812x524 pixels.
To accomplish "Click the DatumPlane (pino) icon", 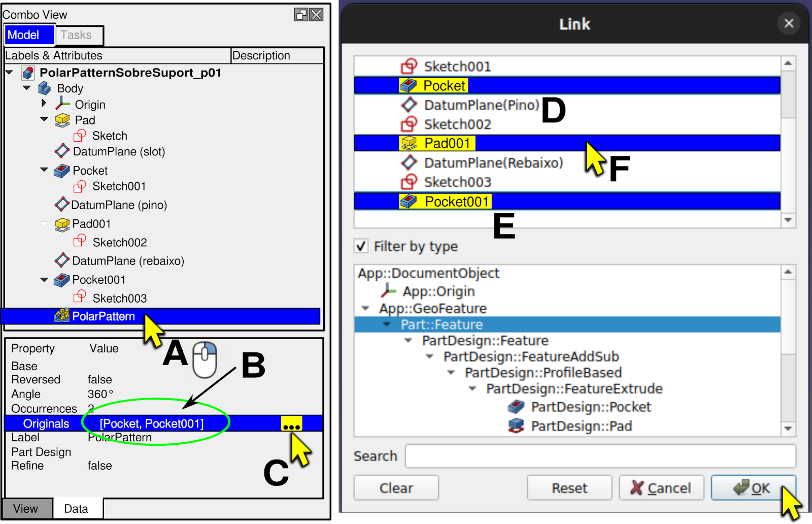I will tap(62, 205).
